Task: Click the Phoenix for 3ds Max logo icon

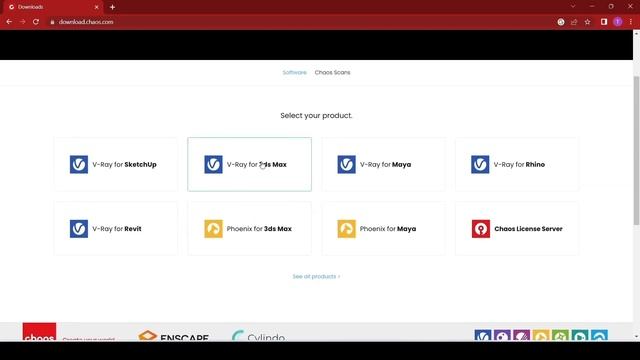Action: click(213, 229)
